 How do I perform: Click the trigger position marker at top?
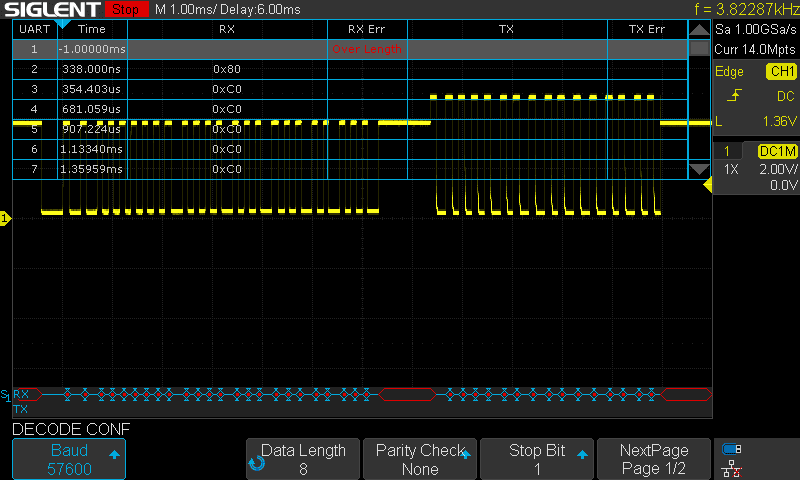point(61,22)
